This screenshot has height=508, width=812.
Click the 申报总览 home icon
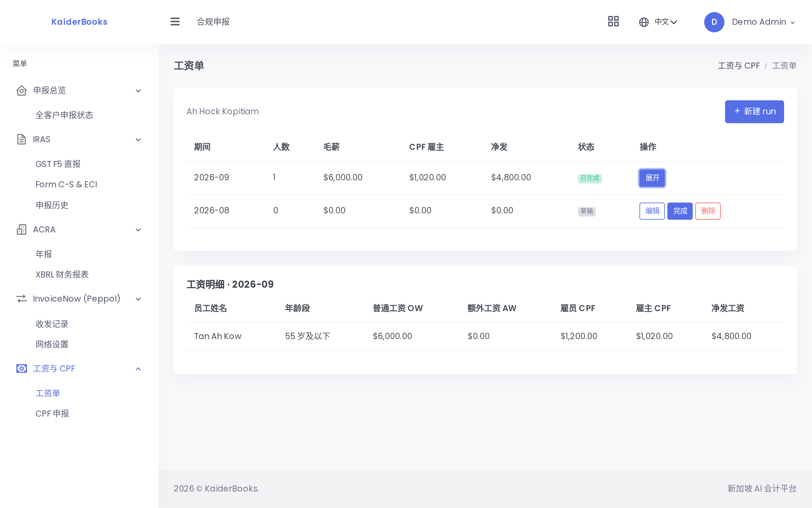click(22, 90)
